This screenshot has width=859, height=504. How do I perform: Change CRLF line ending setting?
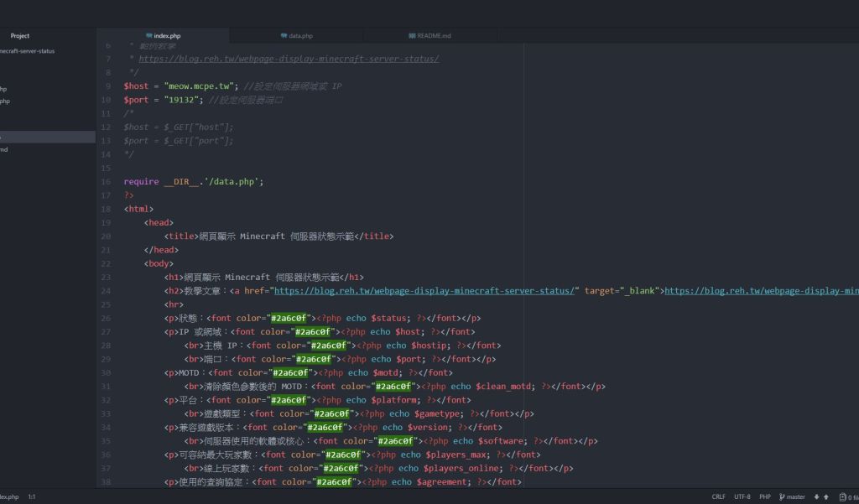(x=719, y=497)
